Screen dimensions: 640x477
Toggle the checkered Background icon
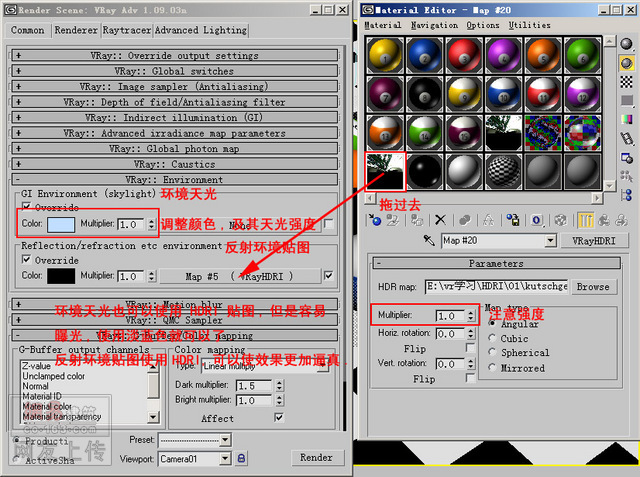click(627, 82)
